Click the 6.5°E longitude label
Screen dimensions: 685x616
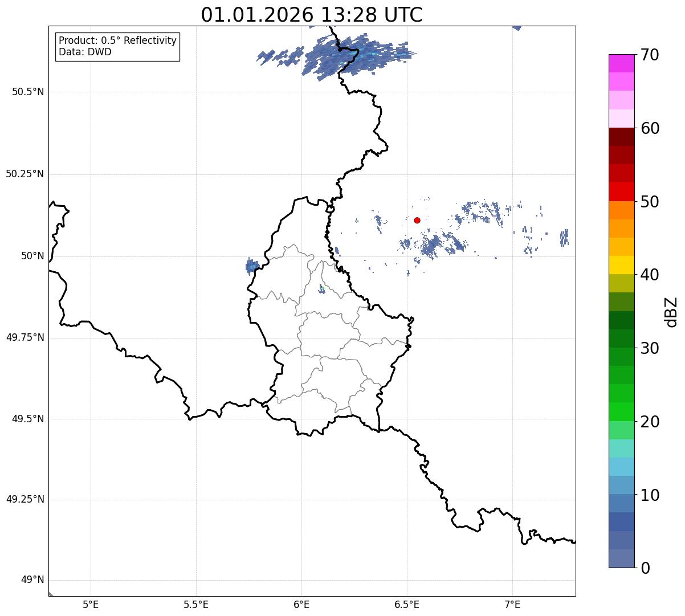pos(407,604)
